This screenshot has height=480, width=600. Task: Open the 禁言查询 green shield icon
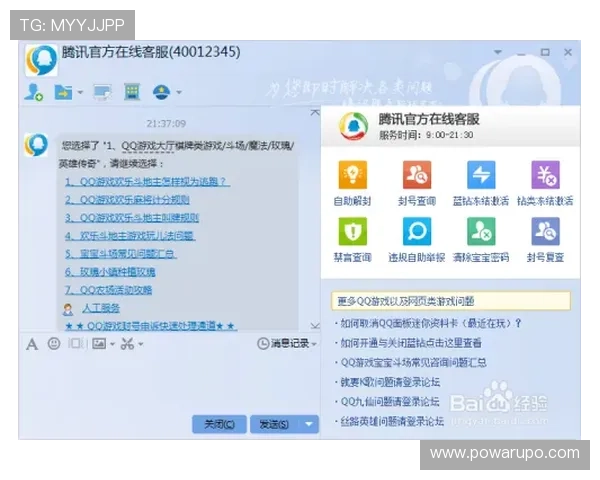tap(352, 231)
